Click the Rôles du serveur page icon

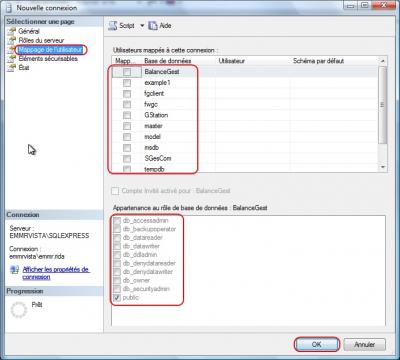point(12,40)
